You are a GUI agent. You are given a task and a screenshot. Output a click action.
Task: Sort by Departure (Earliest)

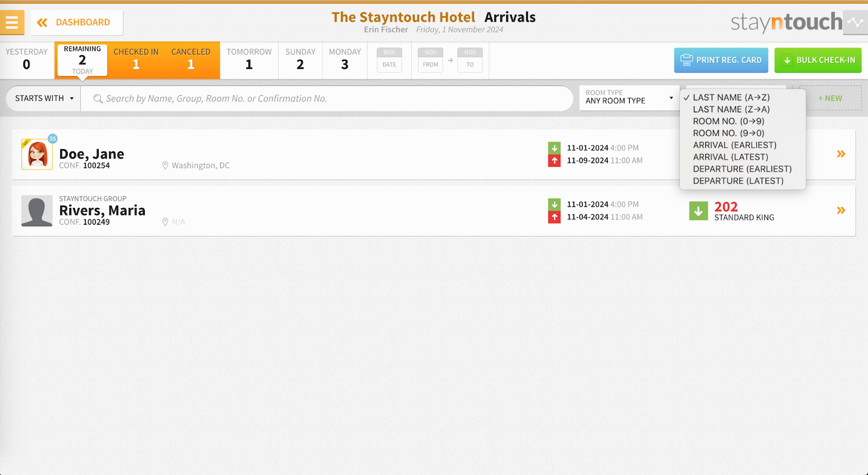point(742,169)
